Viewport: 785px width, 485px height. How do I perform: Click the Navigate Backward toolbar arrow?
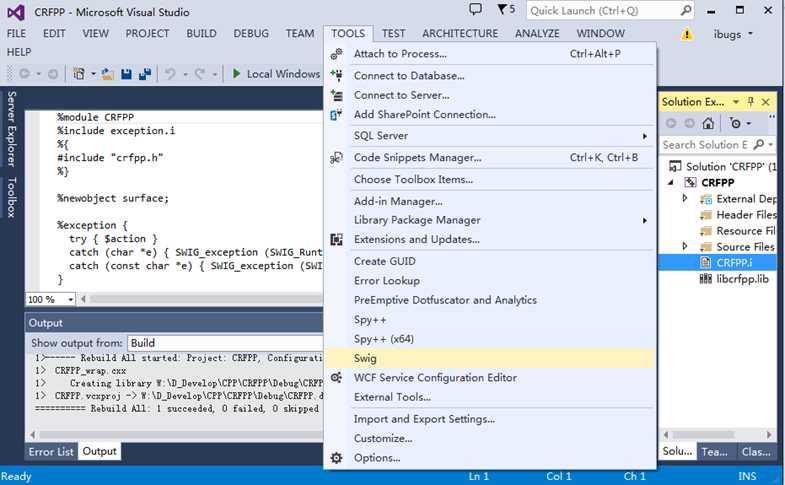(24, 74)
